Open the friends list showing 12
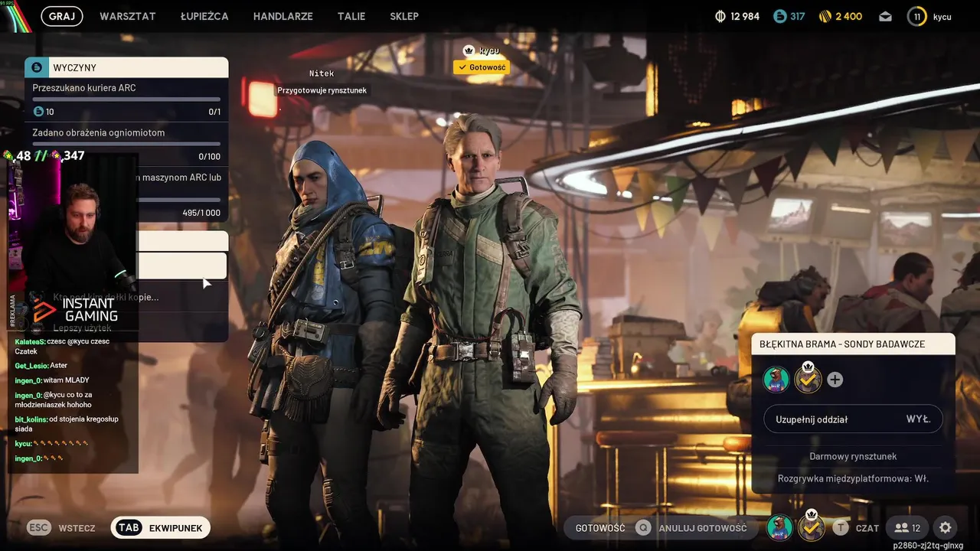The height and width of the screenshot is (551, 980). [x=907, y=527]
